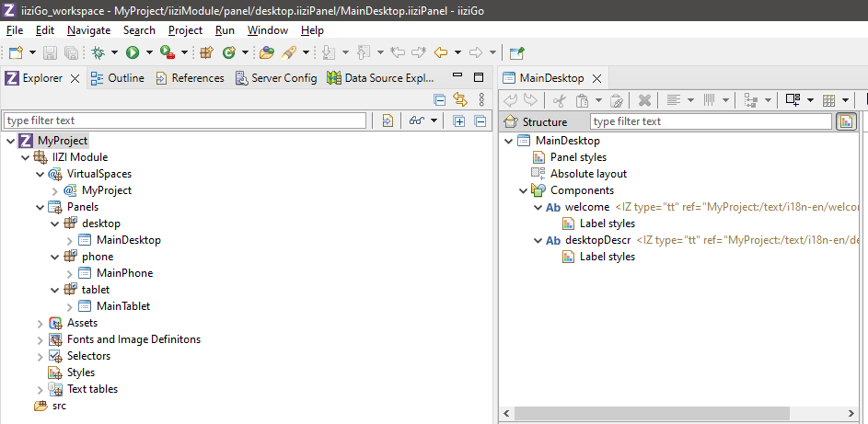868x424 pixels.
Task: Select MainPhone panel in the tree
Action: 124,273
